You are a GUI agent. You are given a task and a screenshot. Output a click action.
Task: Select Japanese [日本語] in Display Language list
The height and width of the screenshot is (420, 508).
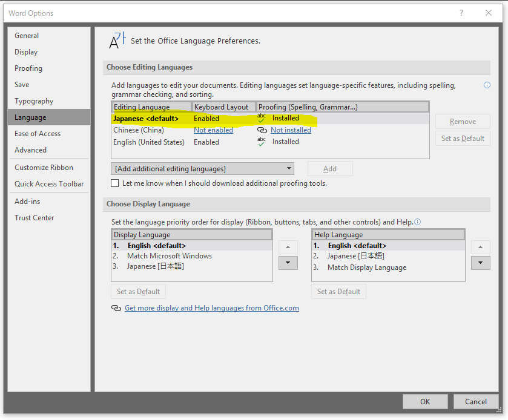192,266
